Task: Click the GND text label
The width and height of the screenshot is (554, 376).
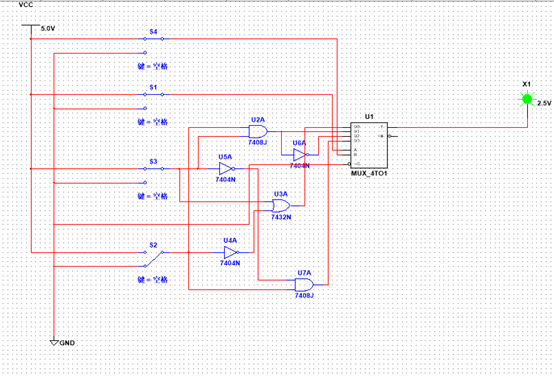Action: click(x=67, y=343)
